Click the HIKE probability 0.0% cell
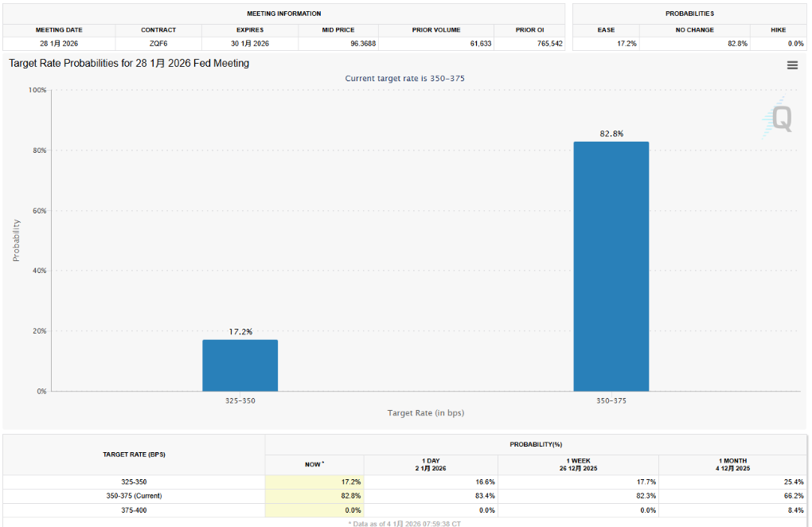Image resolution: width=812 pixels, height=527 pixels. pos(795,43)
